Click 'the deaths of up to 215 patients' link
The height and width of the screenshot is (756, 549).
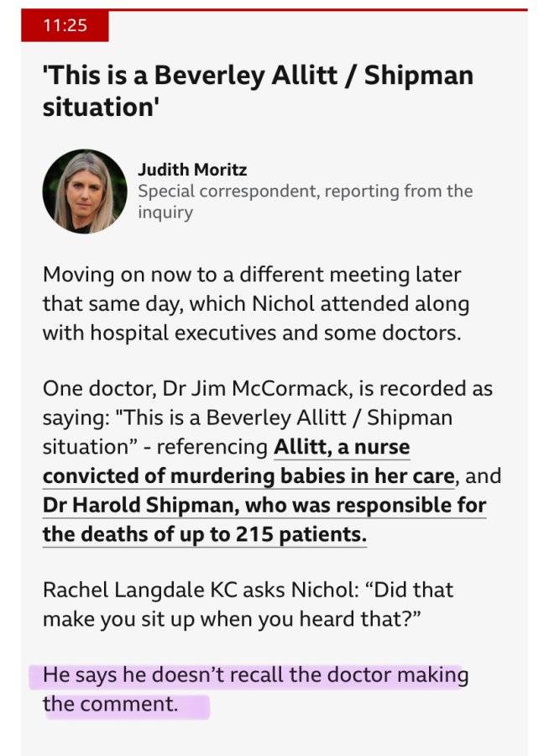[204, 534]
